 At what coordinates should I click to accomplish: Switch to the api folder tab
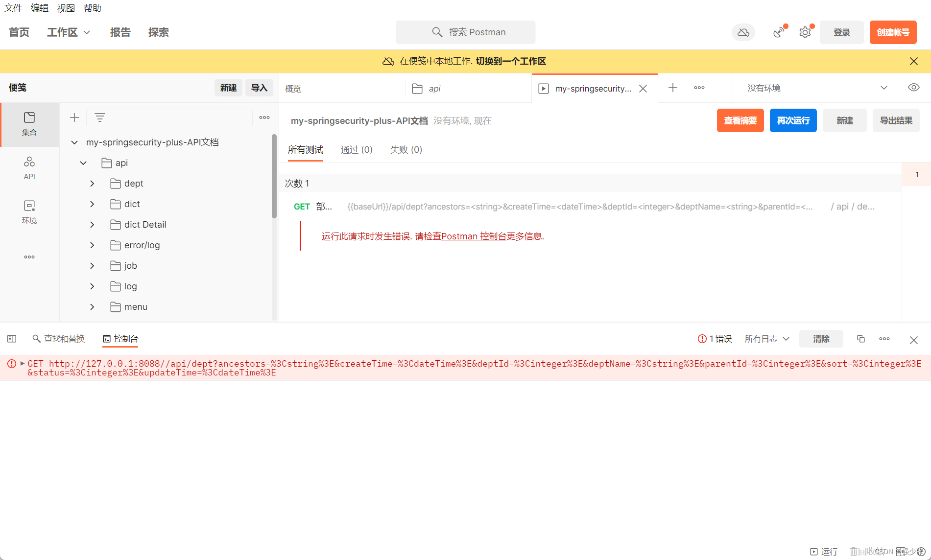469,89
